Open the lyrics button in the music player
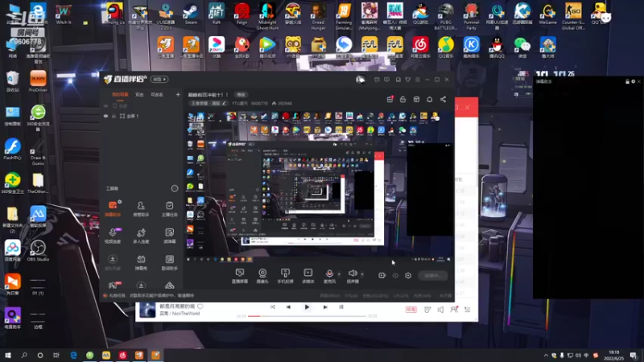Viewport: 644px width, 362px height. 341,307
